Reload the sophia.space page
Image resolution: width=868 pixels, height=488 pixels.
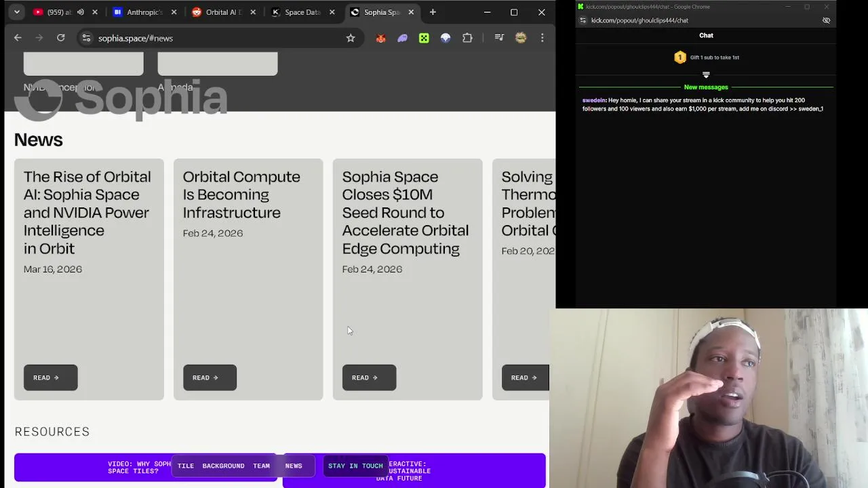60,38
